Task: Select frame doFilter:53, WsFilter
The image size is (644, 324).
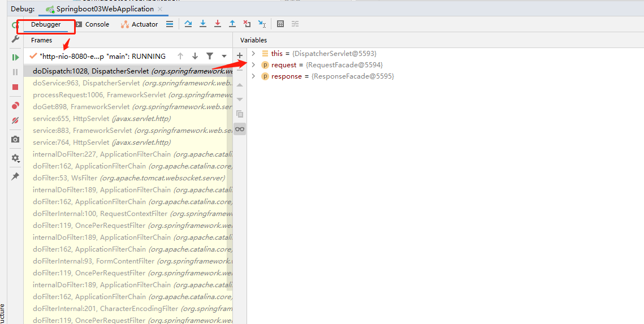Action: (x=128, y=178)
